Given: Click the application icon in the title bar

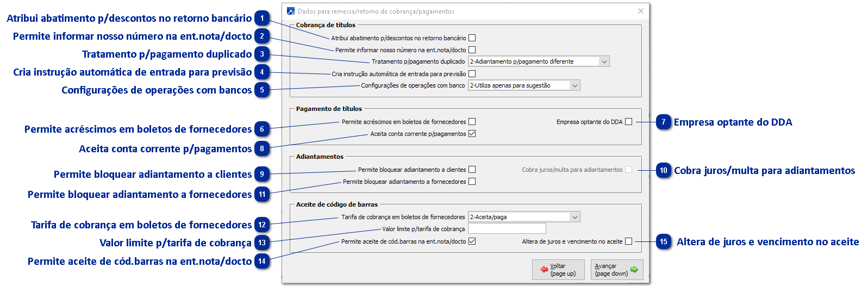Looking at the screenshot, I should click(291, 11).
